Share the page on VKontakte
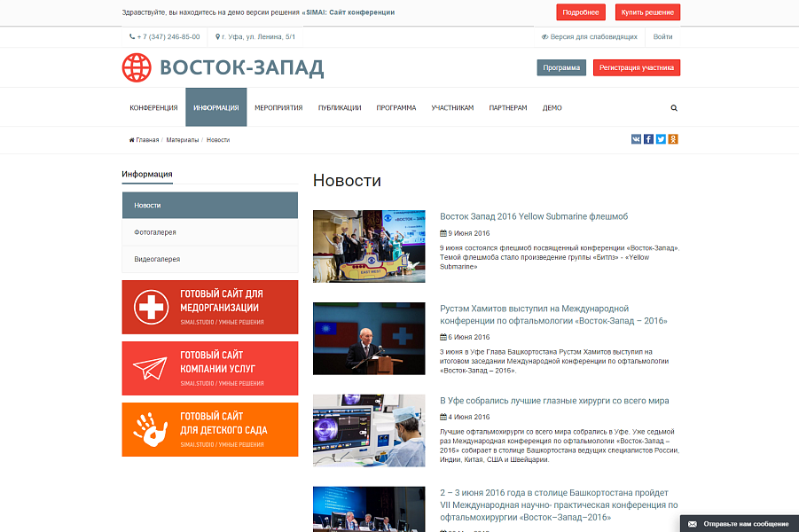 click(x=636, y=139)
